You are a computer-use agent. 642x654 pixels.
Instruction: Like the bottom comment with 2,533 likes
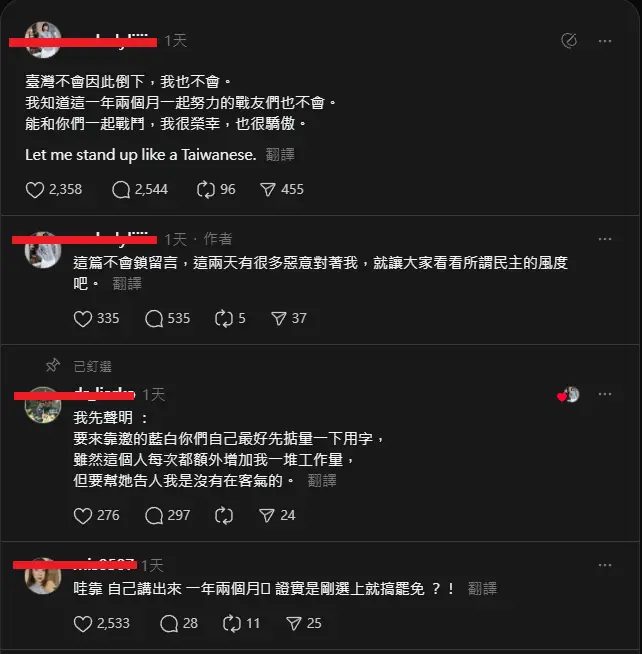click(83, 624)
